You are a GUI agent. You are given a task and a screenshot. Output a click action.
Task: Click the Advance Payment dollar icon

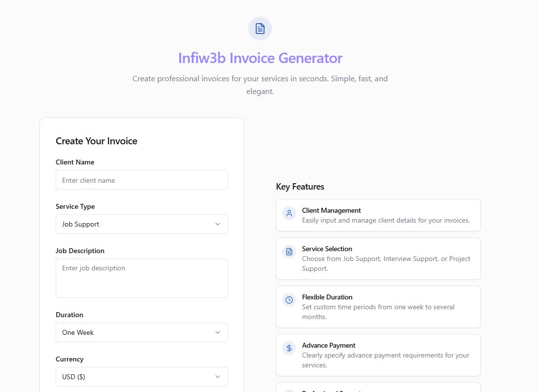[289, 348]
